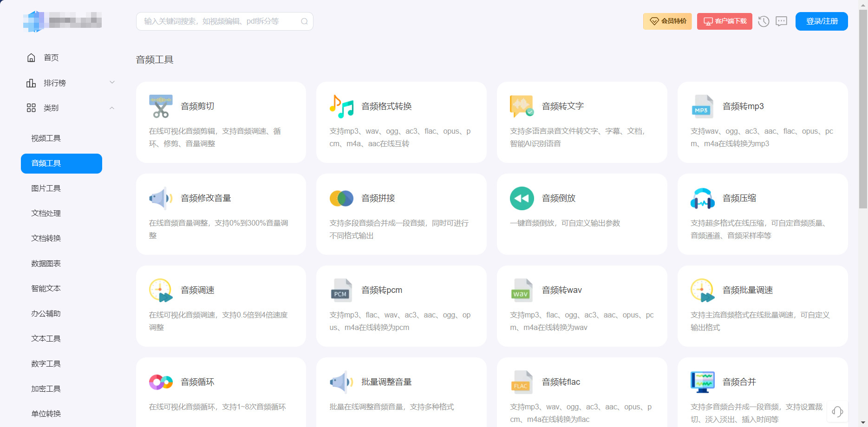Open 文档处理 category
This screenshot has height=427, width=868.
[46, 213]
